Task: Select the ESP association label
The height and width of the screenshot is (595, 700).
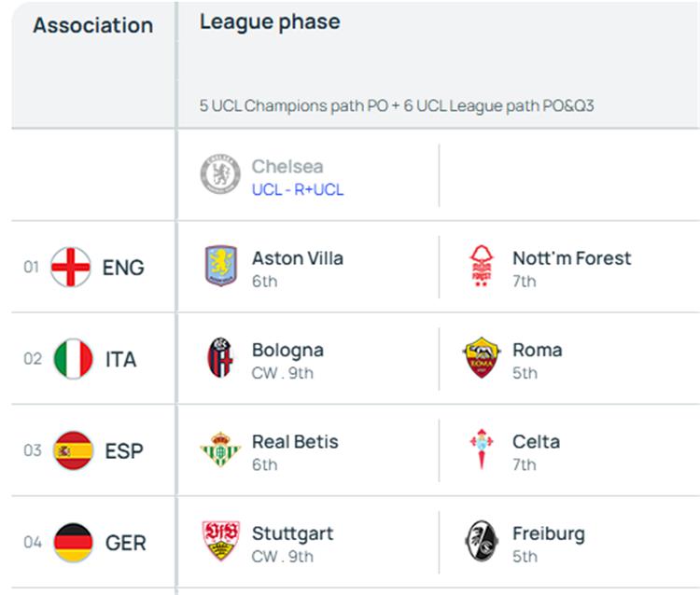Action: point(123,451)
